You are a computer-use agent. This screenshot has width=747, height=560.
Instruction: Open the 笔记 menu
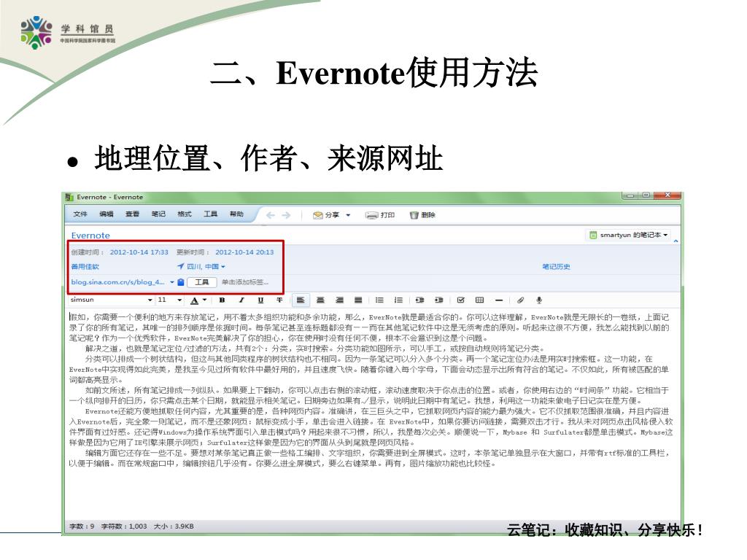[x=158, y=214]
